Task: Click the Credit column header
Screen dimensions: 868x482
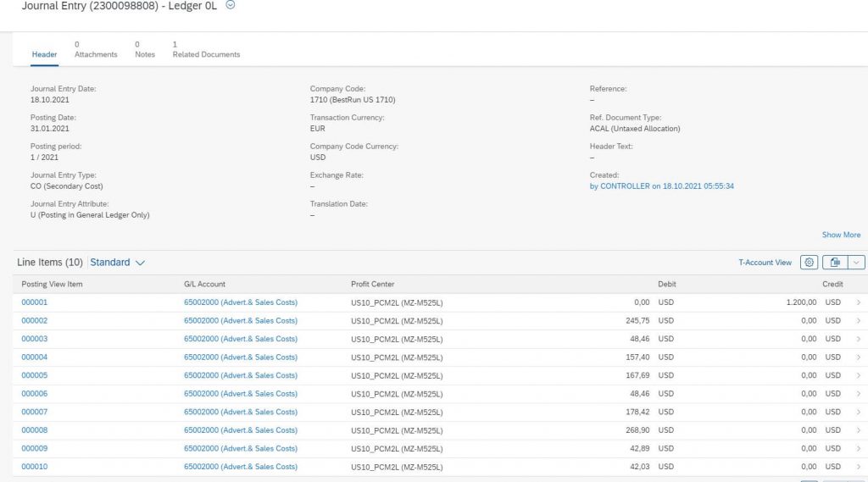Action: [832, 284]
